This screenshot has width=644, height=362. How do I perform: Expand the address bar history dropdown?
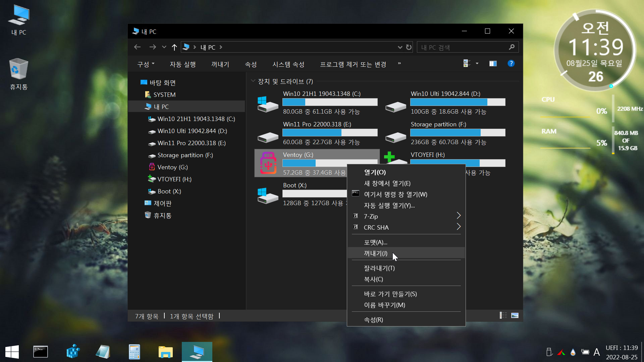(x=400, y=47)
